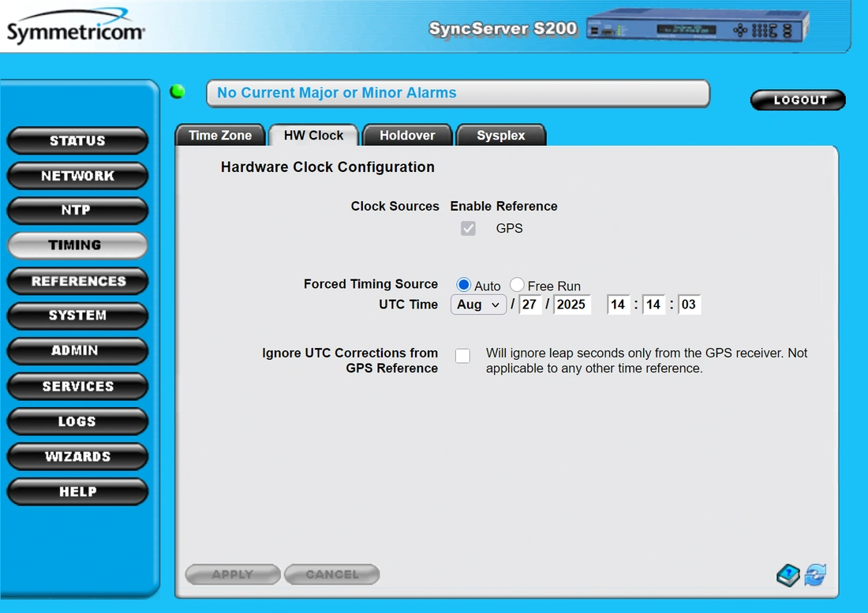This screenshot has width=868, height=613.
Task: Launch the WIZARDS section
Action: 77,457
